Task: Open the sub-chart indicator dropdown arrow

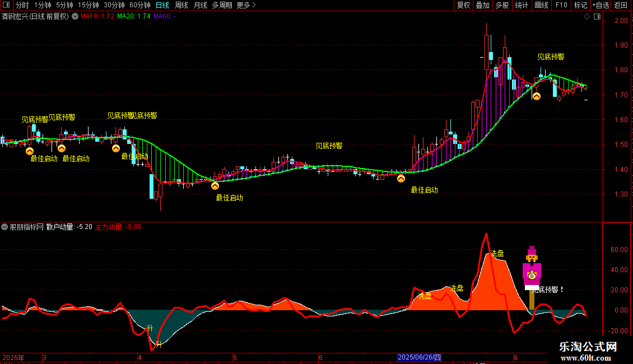Action: tap(4, 227)
